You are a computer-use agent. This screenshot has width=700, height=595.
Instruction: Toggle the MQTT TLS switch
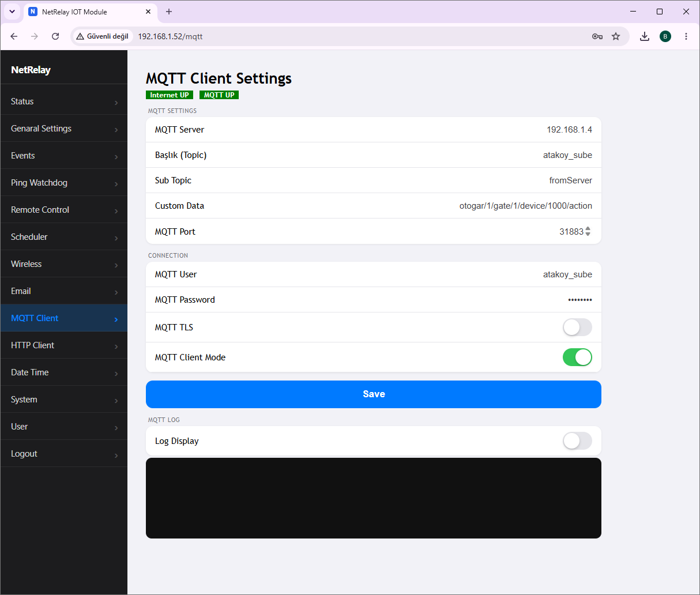(x=577, y=327)
